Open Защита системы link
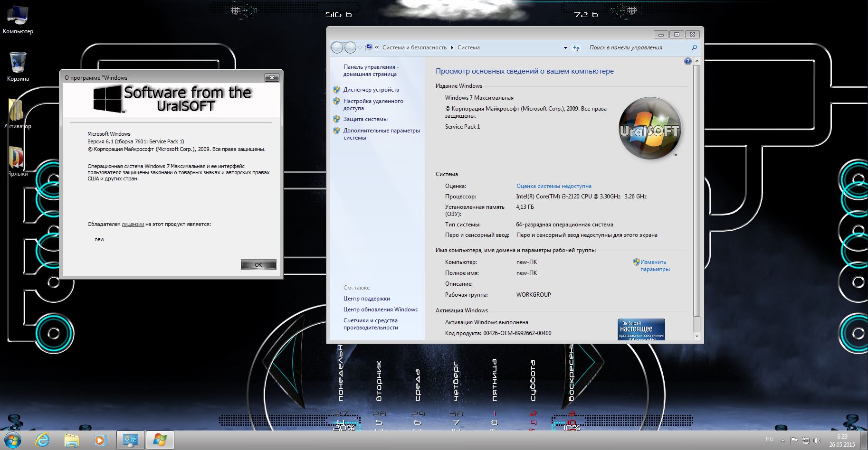This screenshot has height=450, width=868. (x=365, y=119)
